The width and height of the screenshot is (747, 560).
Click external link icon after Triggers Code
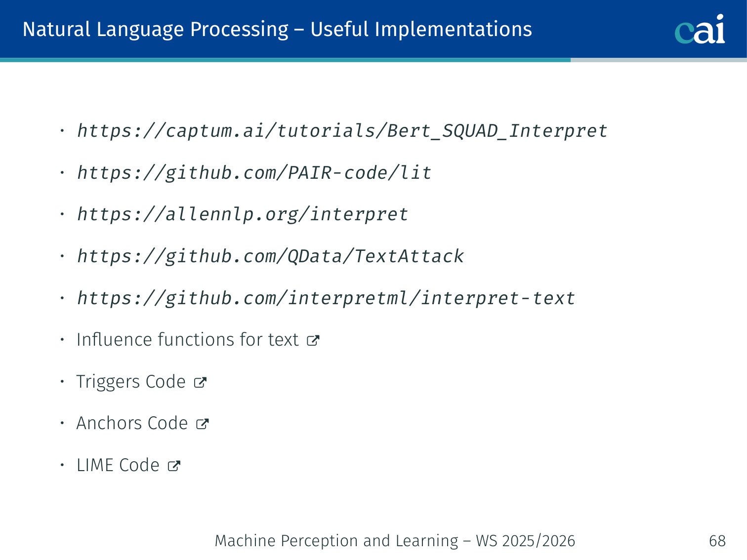coord(200,382)
